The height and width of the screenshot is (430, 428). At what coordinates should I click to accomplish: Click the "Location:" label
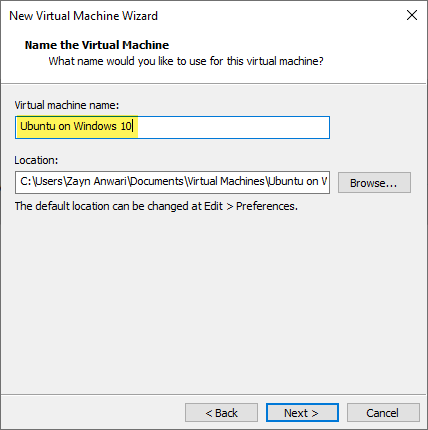click(x=36, y=160)
